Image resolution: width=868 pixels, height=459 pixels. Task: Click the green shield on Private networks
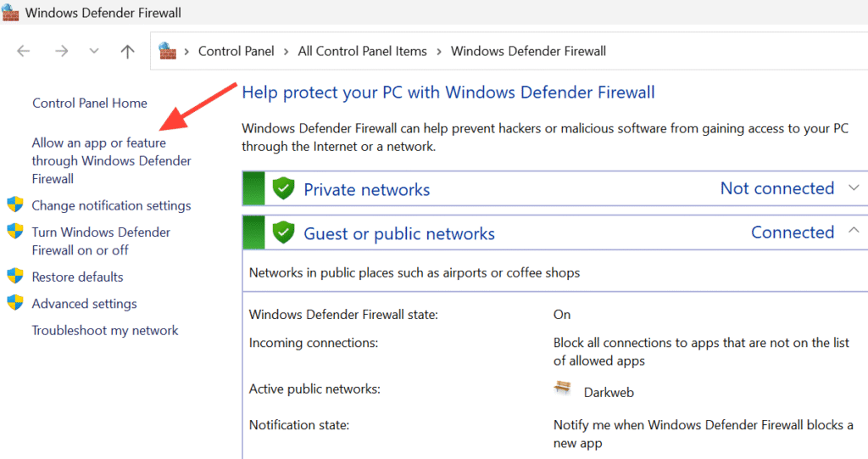coord(283,189)
